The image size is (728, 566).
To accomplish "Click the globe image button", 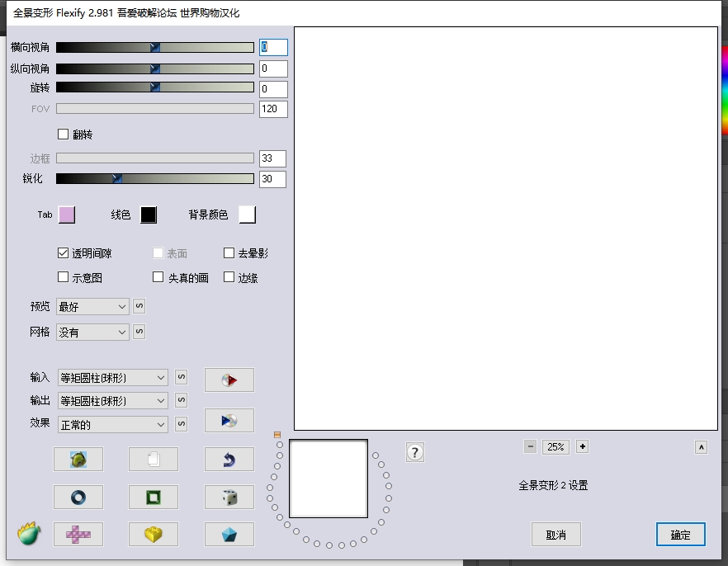I will coord(78,460).
